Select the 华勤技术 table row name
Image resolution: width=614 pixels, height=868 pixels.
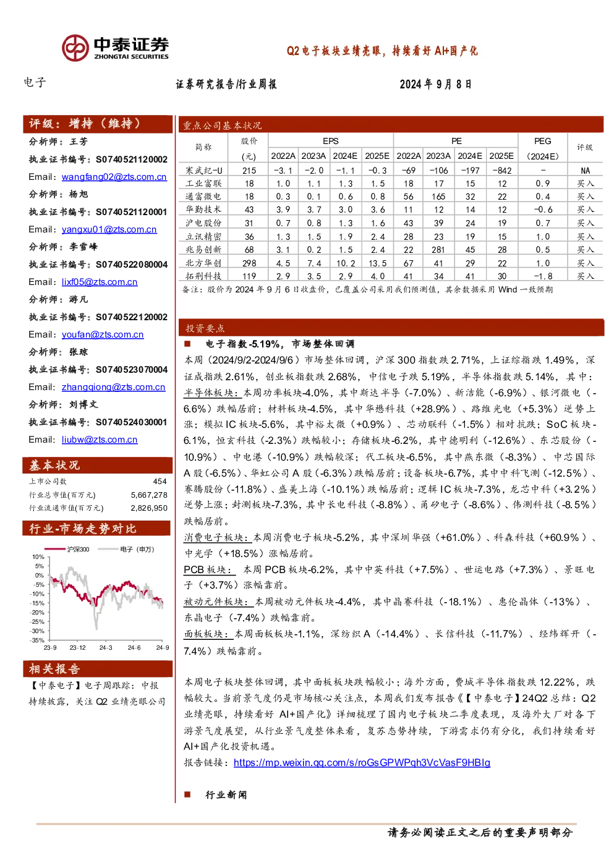[x=203, y=210]
